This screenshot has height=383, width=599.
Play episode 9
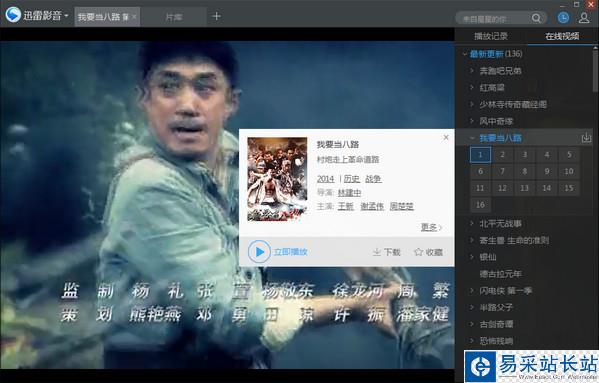[547, 171]
